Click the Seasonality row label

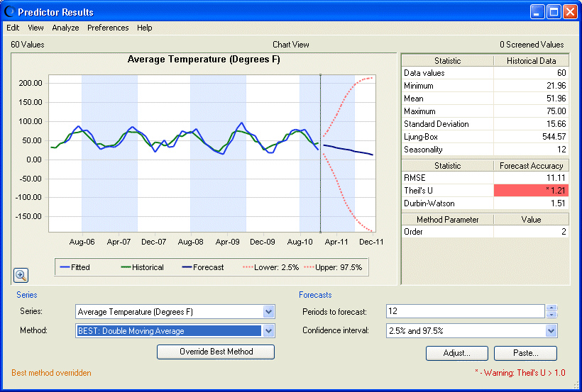(x=423, y=150)
